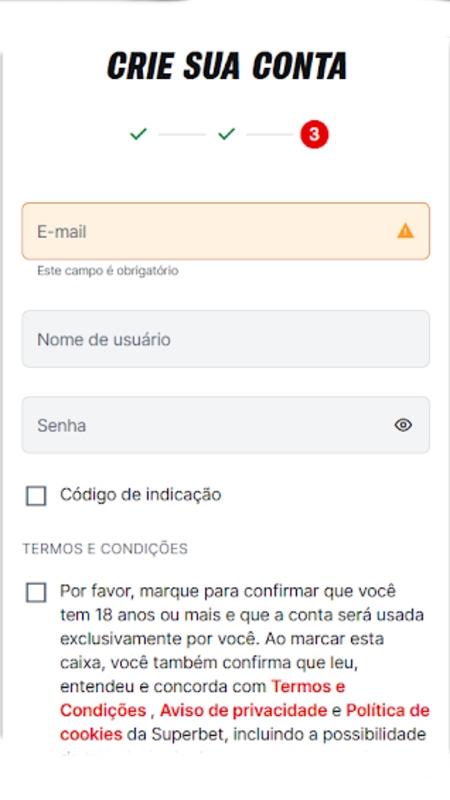Open the Política de cookies link

(388, 710)
